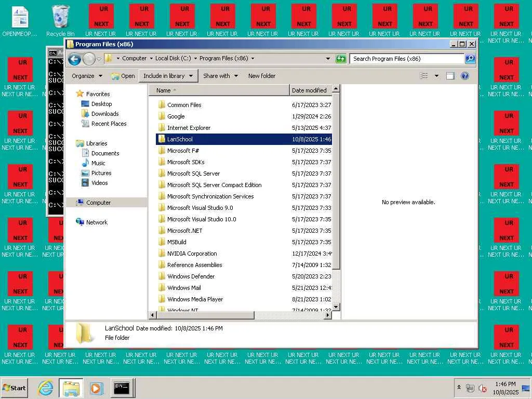Go back with the Explorer Back arrow
This screenshot has width=532, height=399.
tap(75, 59)
